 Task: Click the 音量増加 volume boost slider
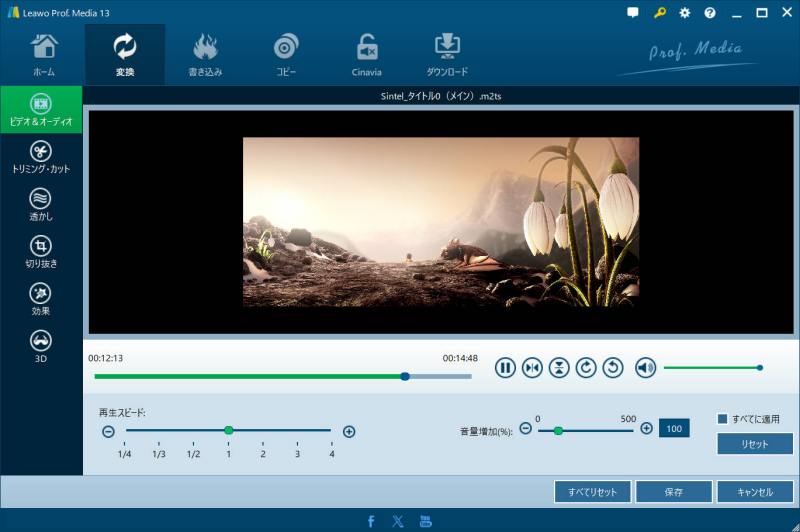pyautogui.click(x=586, y=431)
